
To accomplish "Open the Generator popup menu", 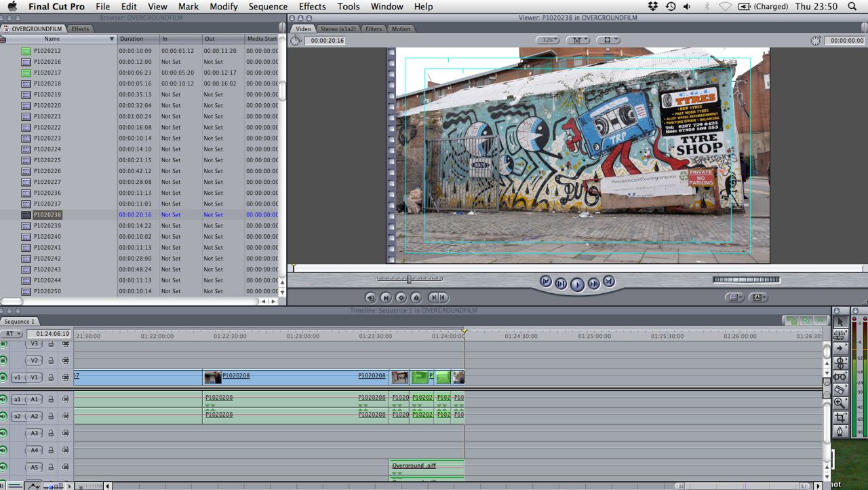I will coord(759,297).
